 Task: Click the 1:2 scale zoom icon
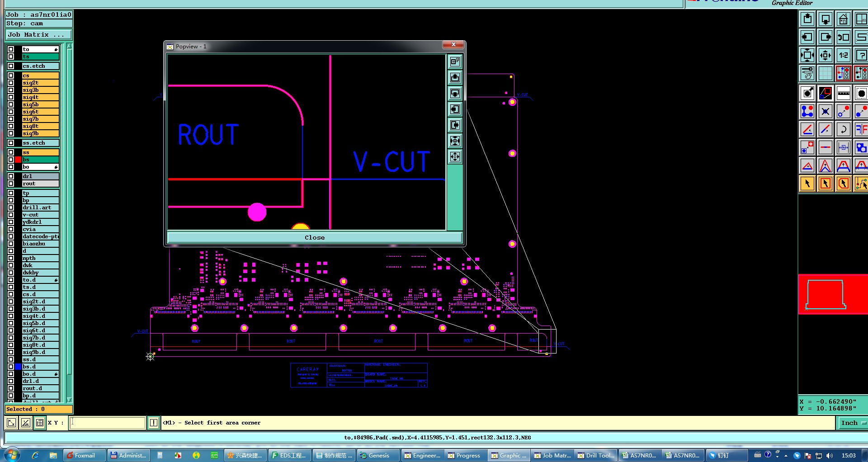click(x=844, y=55)
